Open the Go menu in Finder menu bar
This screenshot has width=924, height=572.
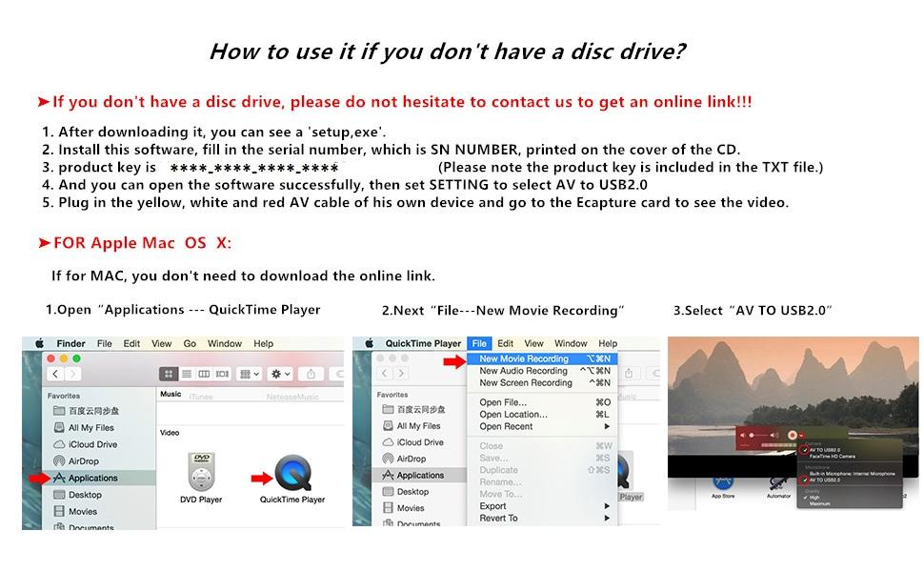point(190,343)
